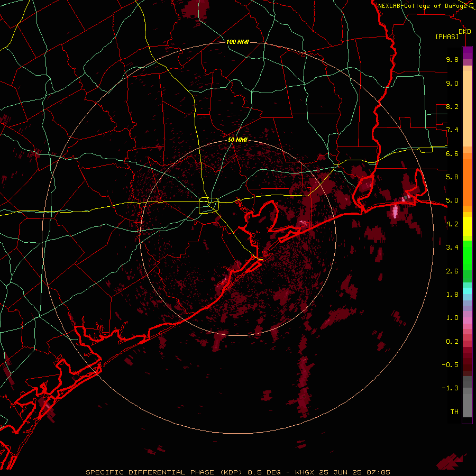
Task: Click the 1.0 value on the legend
Action: coord(452,318)
